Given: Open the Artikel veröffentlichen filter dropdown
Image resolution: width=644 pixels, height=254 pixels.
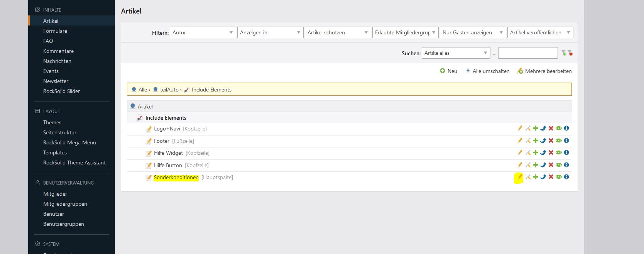Looking at the screenshot, I should coord(540,32).
